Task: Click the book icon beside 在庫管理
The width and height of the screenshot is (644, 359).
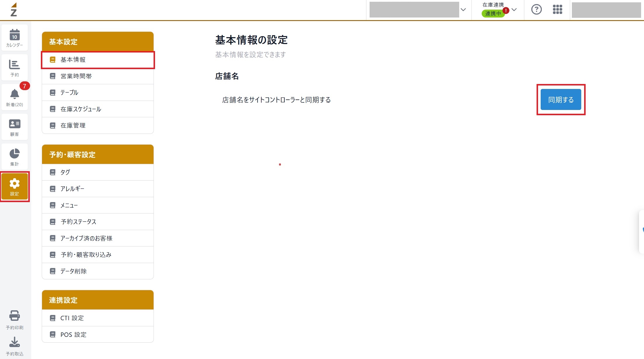Action: point(53,126)
